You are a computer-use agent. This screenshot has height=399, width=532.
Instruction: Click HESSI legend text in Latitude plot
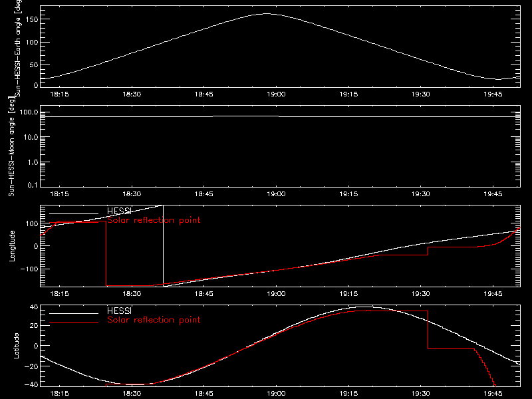(120, 311)
